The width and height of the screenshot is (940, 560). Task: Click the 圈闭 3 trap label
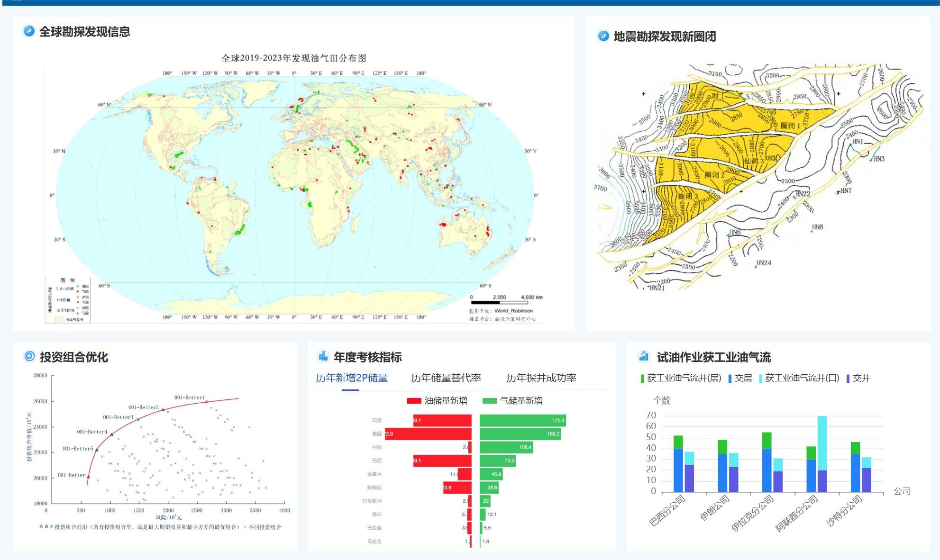[x=688, y=196]
